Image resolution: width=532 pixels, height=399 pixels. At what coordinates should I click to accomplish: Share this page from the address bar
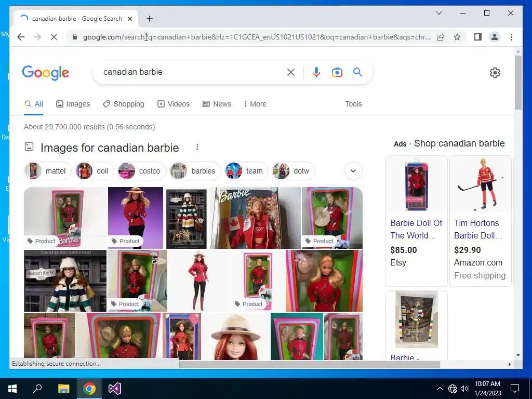tap(441, 37)
